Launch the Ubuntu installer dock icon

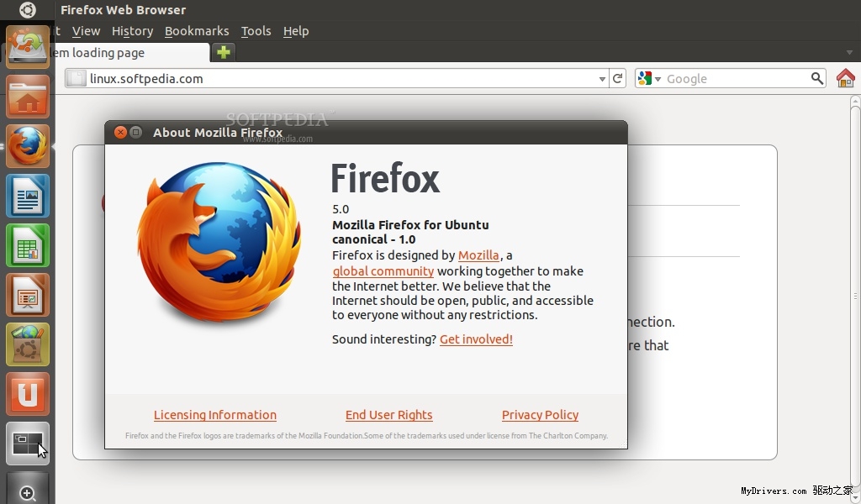pyautogui.click(x=28, y=47)
